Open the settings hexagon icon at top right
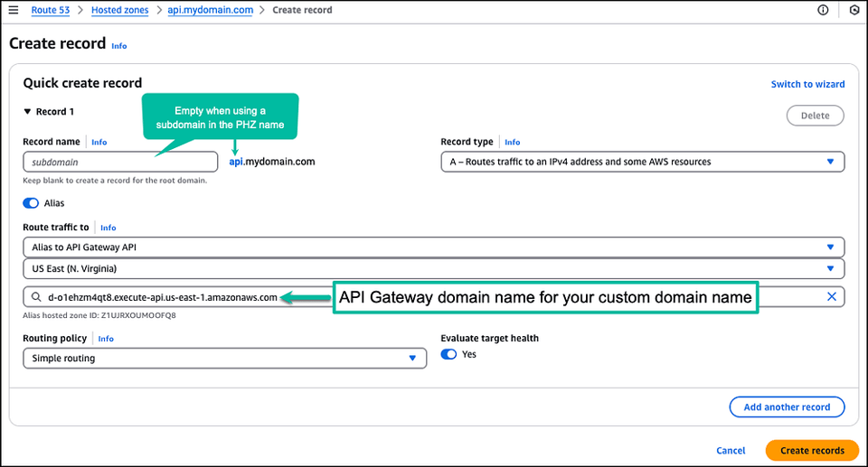 (854, 10)
